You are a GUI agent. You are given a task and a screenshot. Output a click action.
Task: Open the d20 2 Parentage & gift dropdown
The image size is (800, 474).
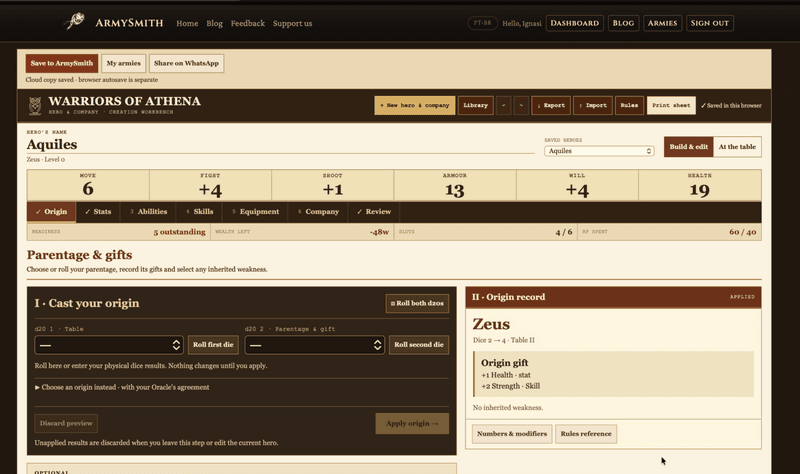tap(314, 345)
